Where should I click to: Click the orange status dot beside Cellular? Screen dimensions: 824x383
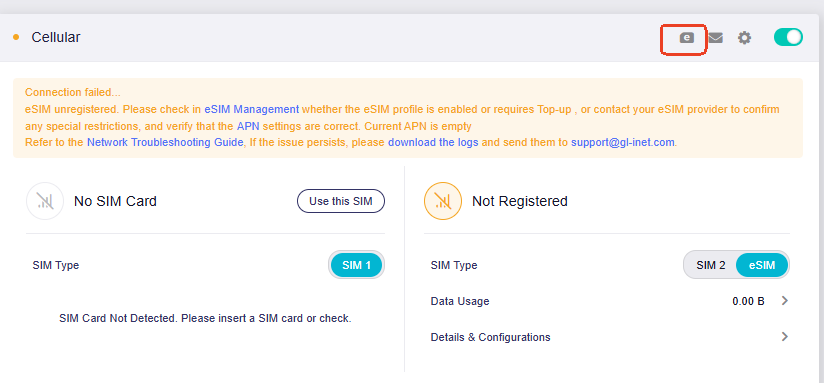[16, 37]
